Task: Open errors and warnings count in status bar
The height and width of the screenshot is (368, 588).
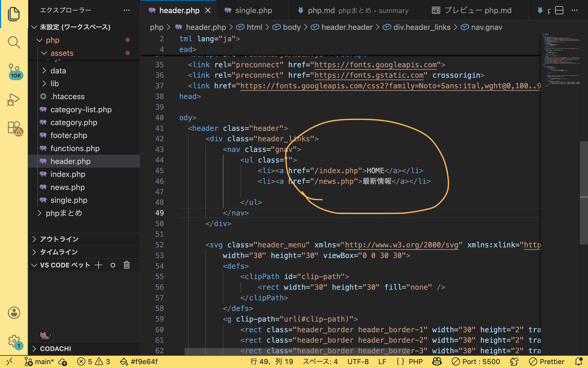Action: [x=94, y=362]
